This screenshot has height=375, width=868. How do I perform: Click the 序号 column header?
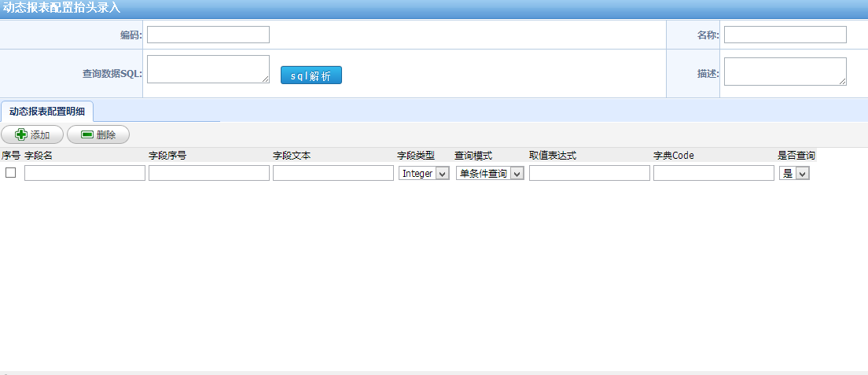[11, 156]
